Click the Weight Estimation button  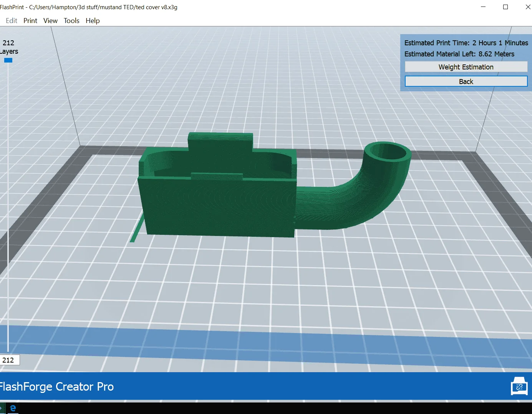[466, 67]
